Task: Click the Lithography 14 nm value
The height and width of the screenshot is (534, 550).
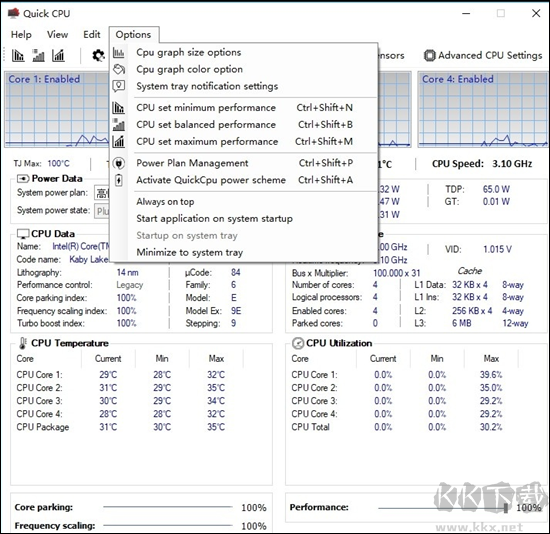Action: [128, 273]
